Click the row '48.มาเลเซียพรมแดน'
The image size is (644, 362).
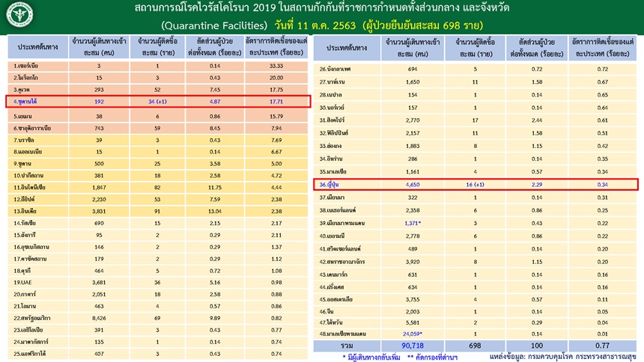475,334
